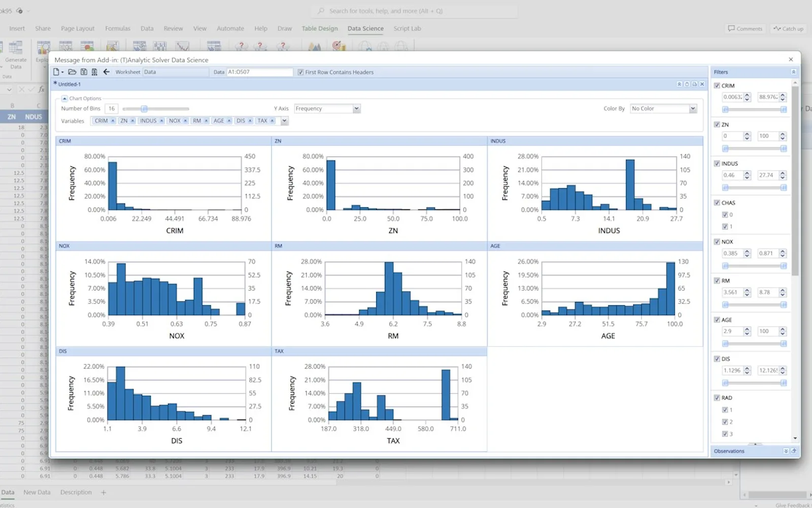Open the Y Axis Frequency dropdown

356,109
